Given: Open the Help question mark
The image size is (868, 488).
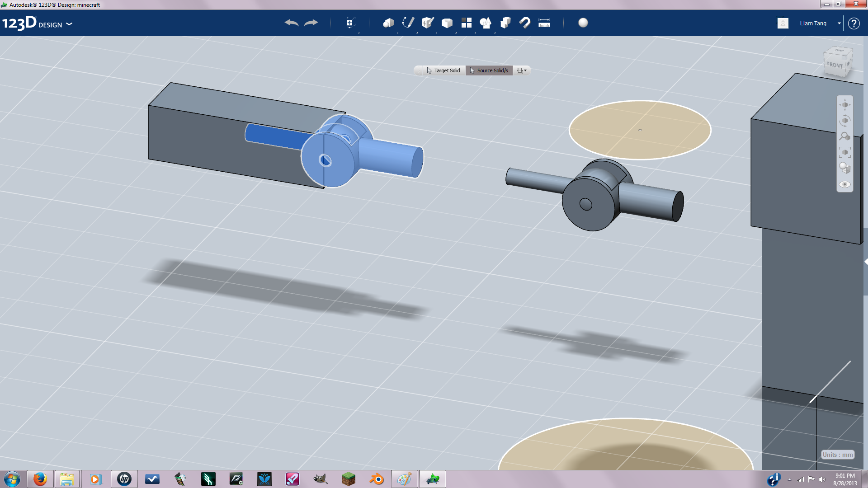Looking at the screenshot, I should point(854,23).
